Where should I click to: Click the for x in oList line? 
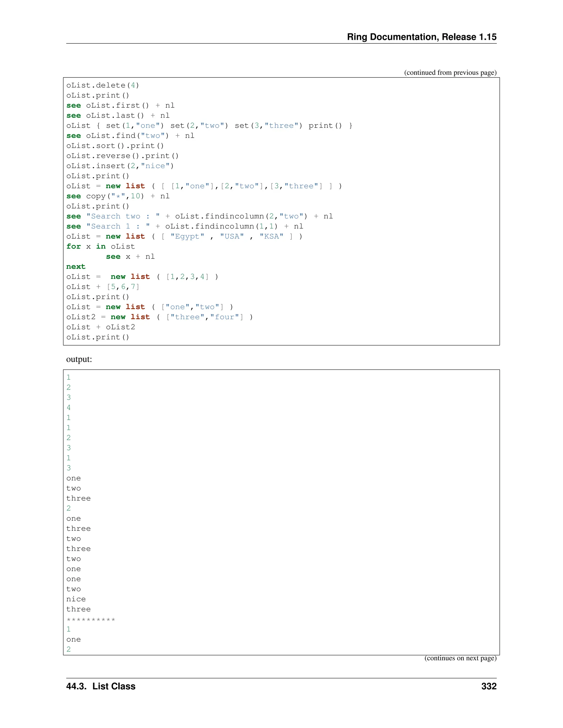tap(100, 246)
